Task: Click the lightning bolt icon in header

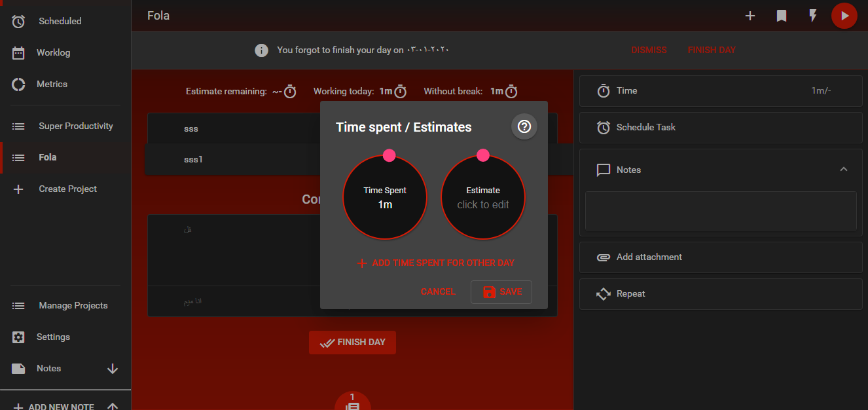Action: coord(813,16)
